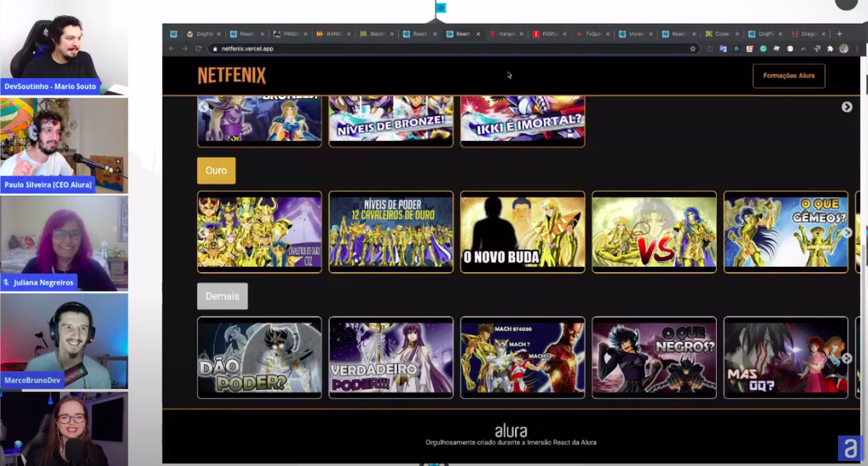The height and width of the screenshot is (466, 868).
Task: Go back using the browser back arrow
Action: (x=171, y=48)
